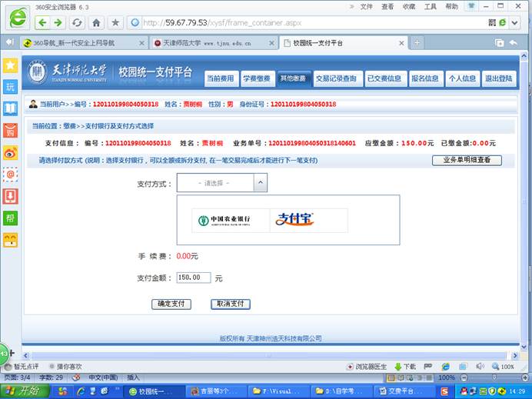This screenshot has height=399, width=532.
Task: Collapse the sidebar with the top-left arrow icon
Action: pyautogui.click(x=9, y=42)
